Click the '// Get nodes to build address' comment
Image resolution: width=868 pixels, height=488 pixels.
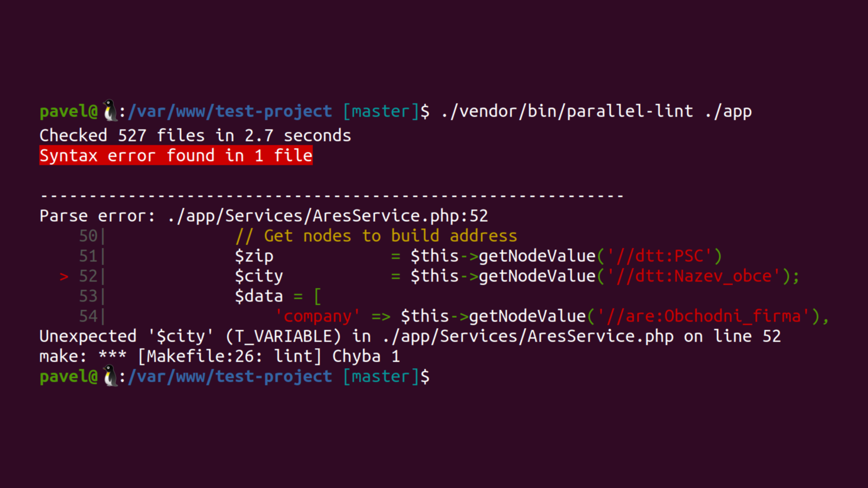pos(376,236)
